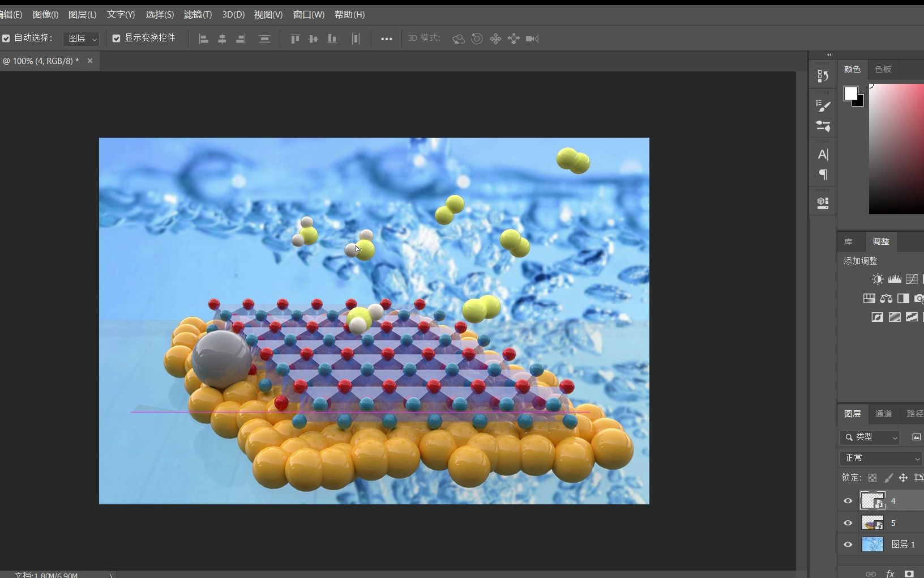Add an Invert adjustment

[877, 317]
